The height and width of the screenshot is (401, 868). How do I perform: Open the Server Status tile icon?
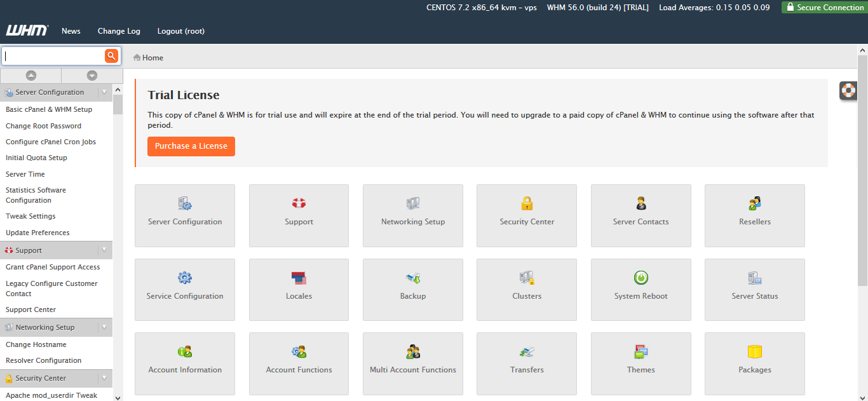point(755,278)
